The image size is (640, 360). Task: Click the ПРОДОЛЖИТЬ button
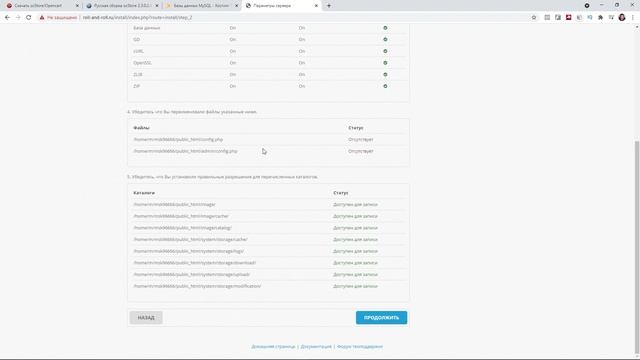click(x=381, y=318)
